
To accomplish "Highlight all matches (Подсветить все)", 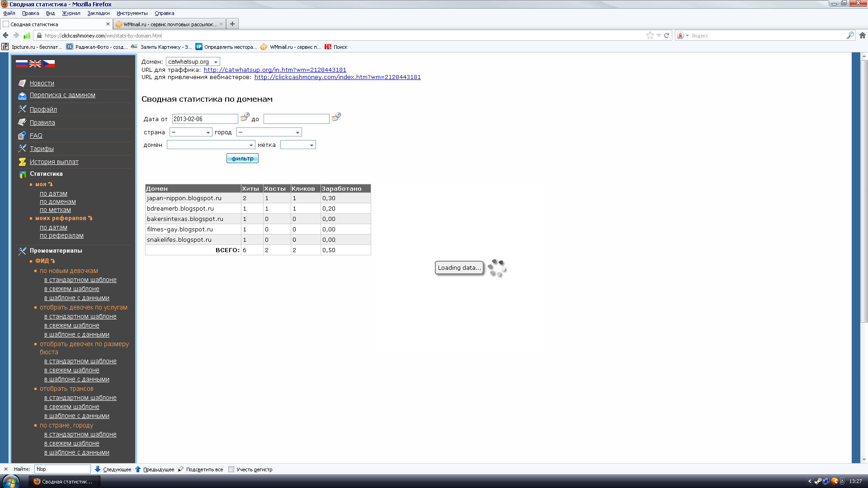I will pos(200,469).
